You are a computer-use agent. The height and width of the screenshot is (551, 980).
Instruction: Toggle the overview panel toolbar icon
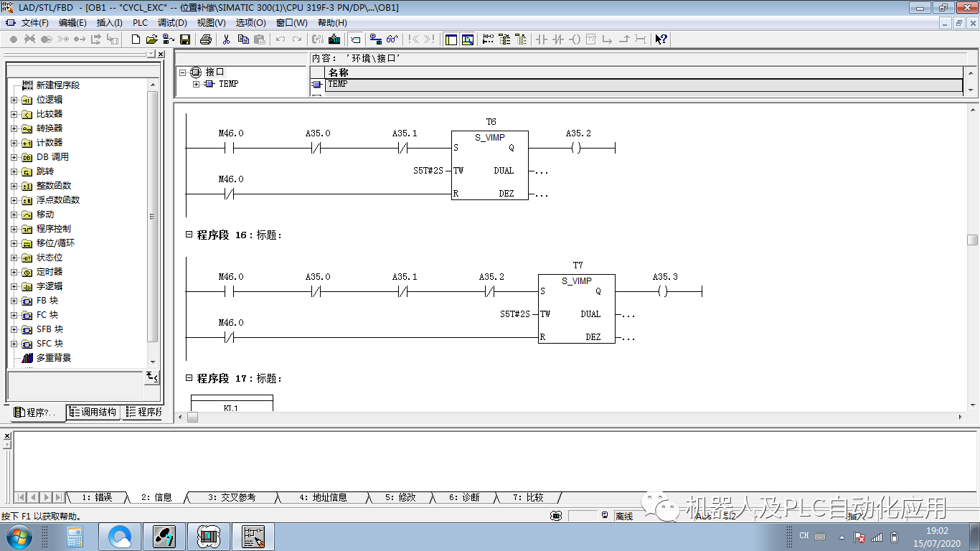451,39
